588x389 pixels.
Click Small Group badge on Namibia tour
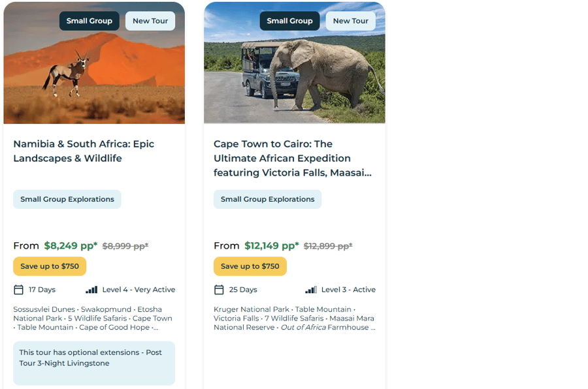point(90,21)
